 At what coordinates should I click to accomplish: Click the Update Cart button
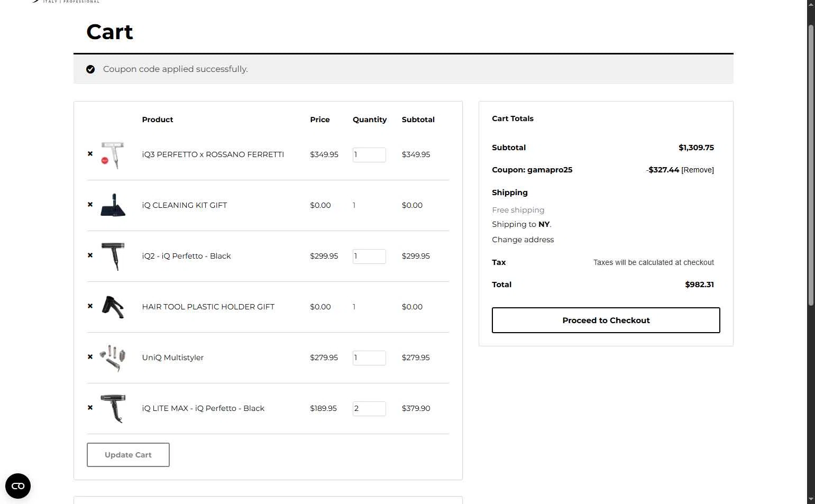coord(128,455)
